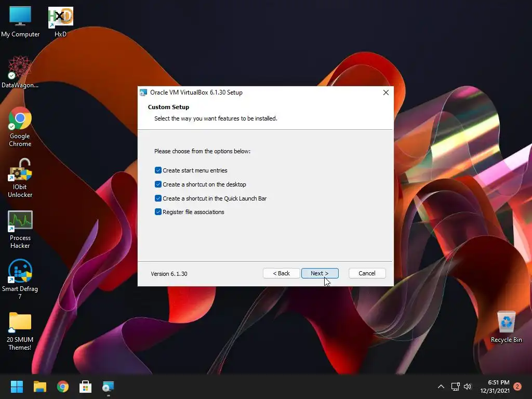Viewport: 532px width, 399px height.
Task: Open the taskbar clock showing 6:51 PM
Action: [495, 387]
